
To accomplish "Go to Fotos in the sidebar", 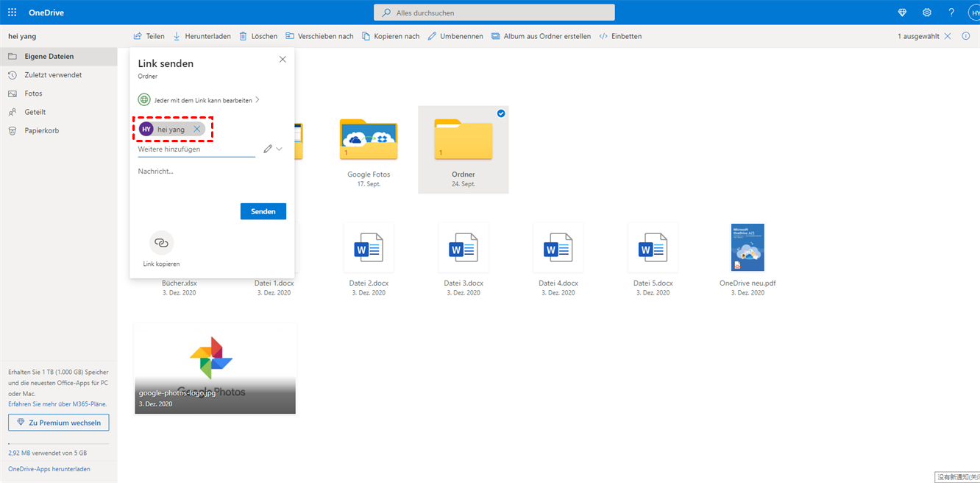I will (x=33, y=94).
